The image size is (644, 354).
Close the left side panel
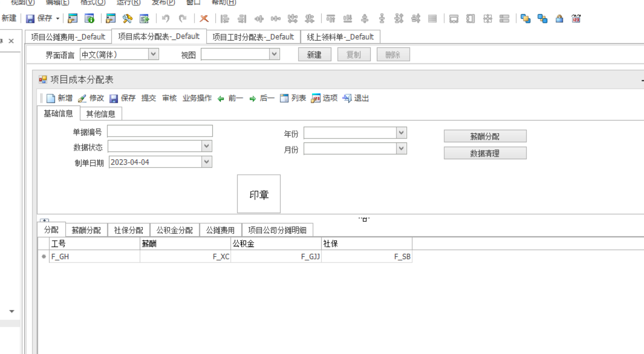tap(11, 41)
